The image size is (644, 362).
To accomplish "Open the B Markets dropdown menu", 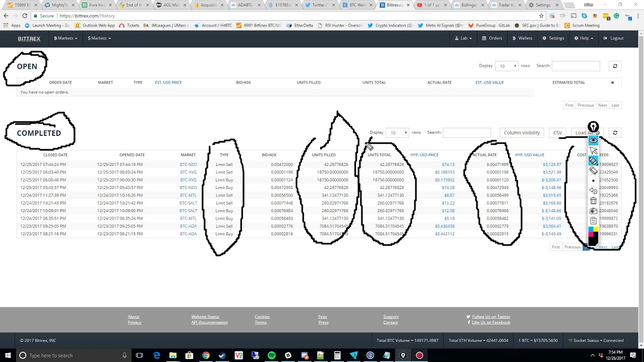I will click(x=65, y=38).
